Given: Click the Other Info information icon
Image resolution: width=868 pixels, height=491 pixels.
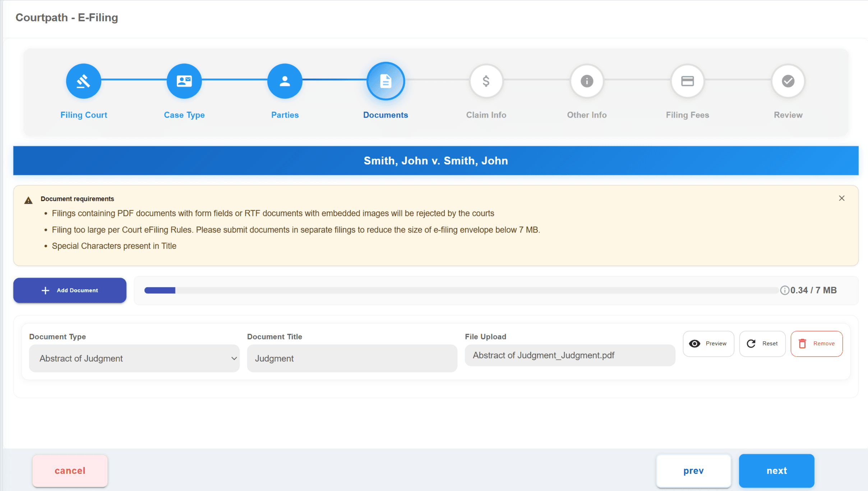Looking at the screenshot, I should click(x=586, y=81).
